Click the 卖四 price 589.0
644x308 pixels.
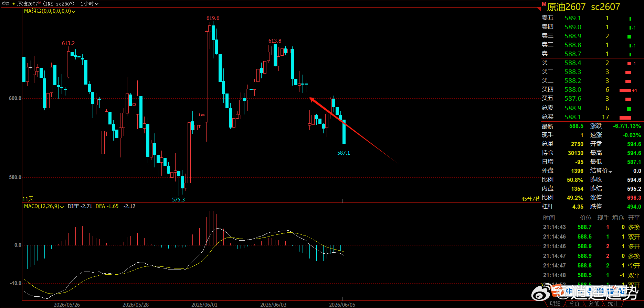[573, 27]
